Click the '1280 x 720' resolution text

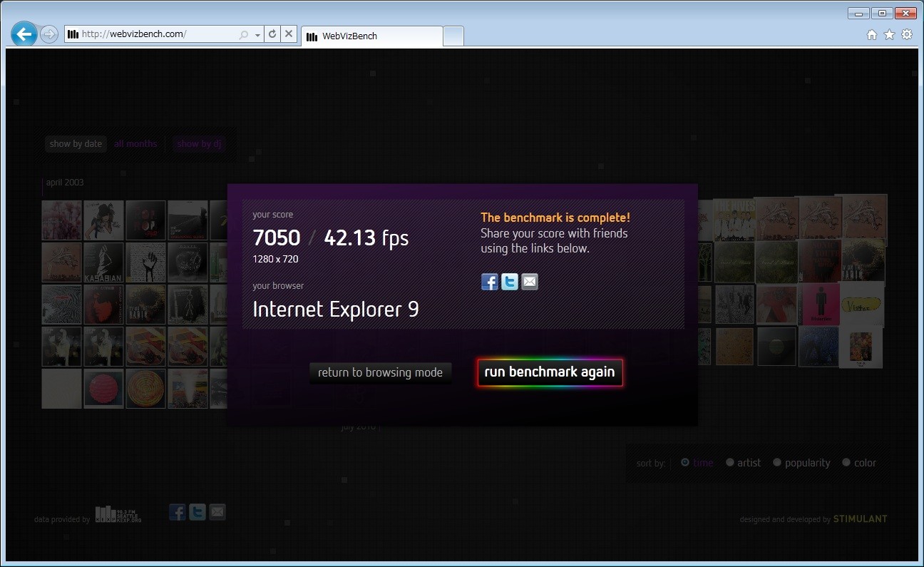(x=275, y=259)
